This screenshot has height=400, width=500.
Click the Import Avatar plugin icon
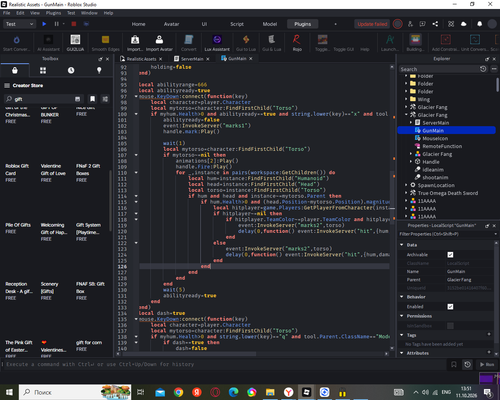click(159, 43)
